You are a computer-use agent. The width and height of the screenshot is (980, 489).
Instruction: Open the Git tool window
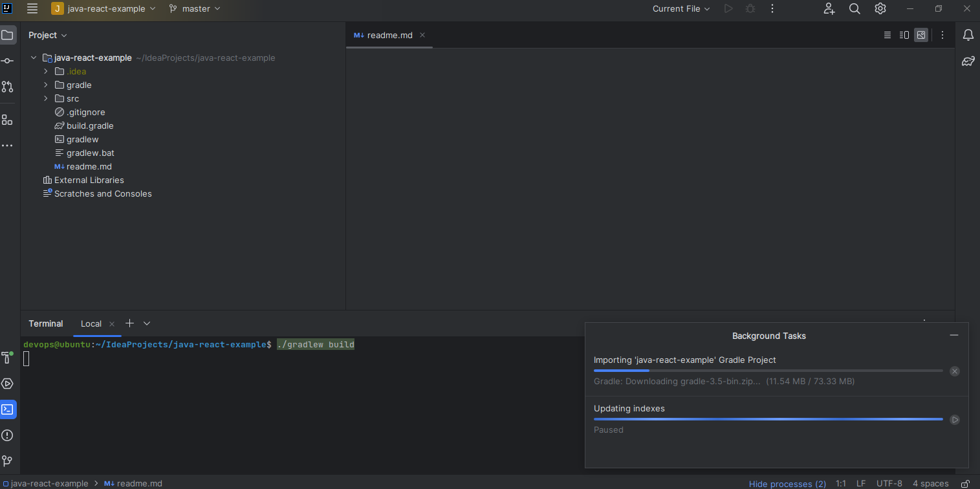(x=8, y=461)
